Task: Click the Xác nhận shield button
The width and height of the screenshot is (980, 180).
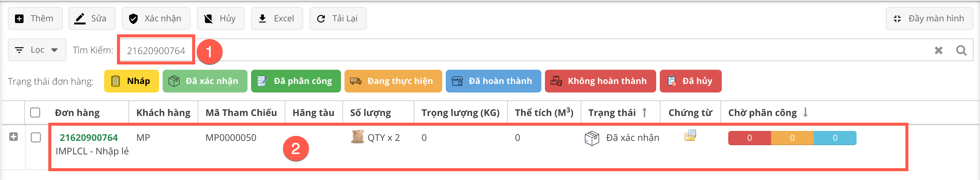Action: (155, 18)
